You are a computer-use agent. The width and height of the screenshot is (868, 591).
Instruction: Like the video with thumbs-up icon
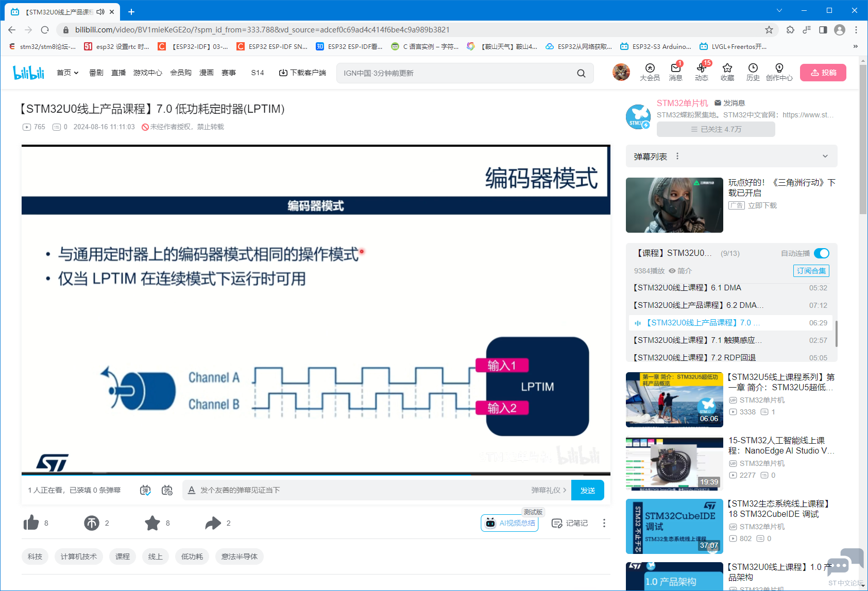[x=31, y=523]
